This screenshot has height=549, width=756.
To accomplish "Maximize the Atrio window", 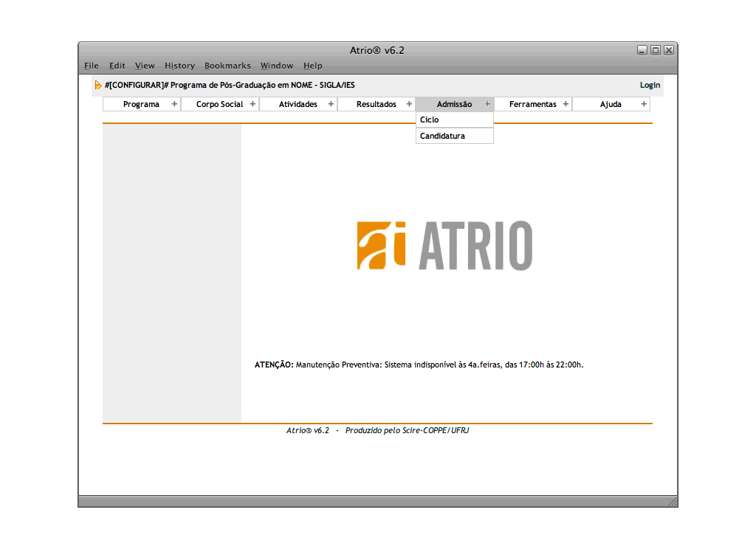I will point(655,50).
